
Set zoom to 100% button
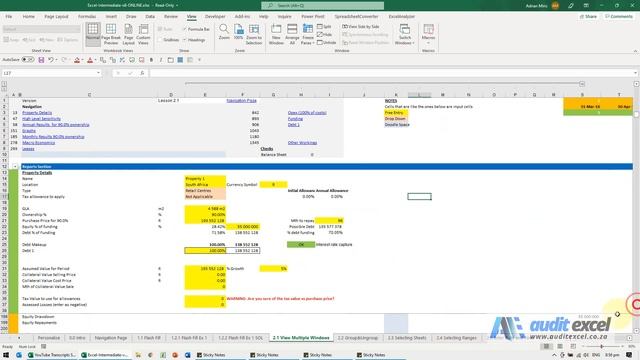coord(238,32)
